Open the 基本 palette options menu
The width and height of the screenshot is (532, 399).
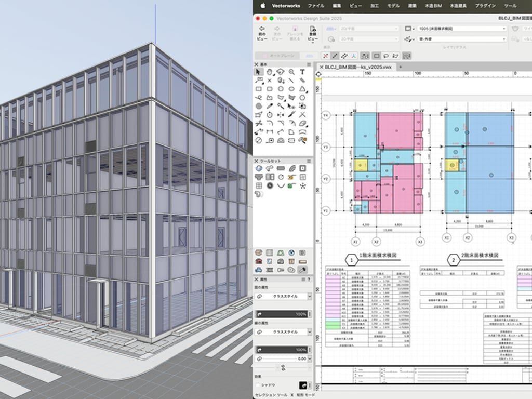tap(309, 64)
